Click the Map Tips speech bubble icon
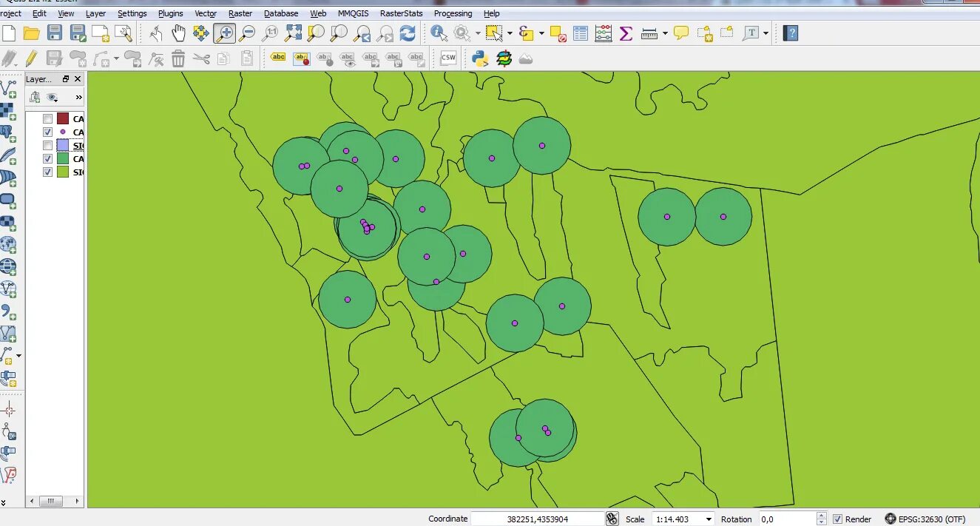 point(681,33)
